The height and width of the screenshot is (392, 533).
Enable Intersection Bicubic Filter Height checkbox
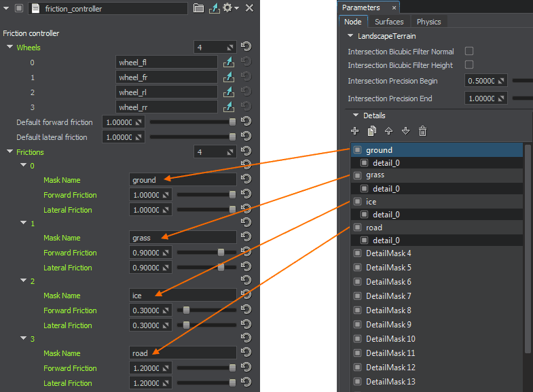pyautogui.click(x=468, y=65)
